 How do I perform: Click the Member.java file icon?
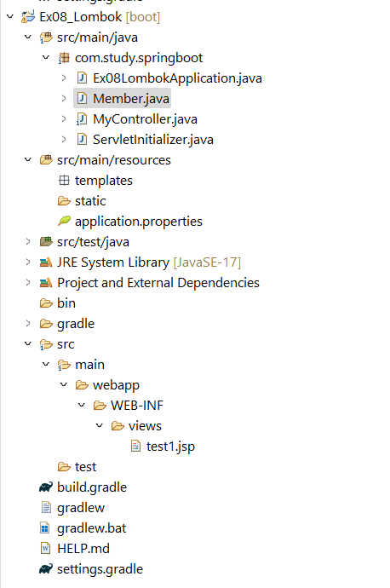coord(82,98)
